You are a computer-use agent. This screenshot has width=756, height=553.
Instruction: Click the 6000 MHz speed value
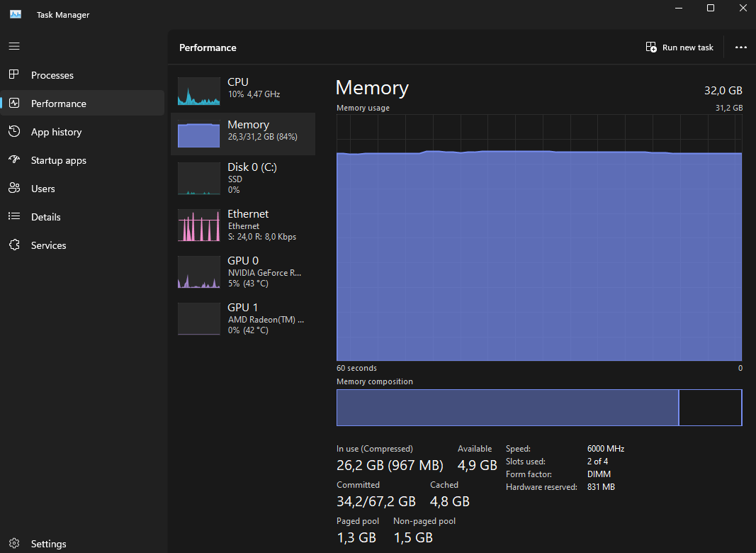(x=606, y=449)
